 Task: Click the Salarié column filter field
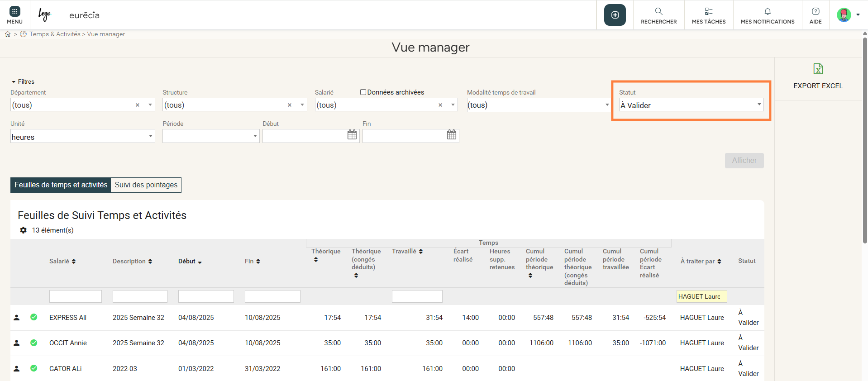[x=75, y=296]
